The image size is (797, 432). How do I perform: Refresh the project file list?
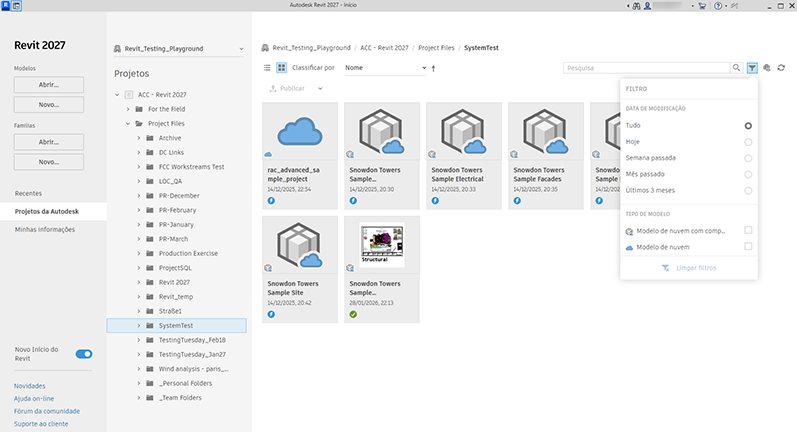pyautogui.click(x=781, y=68)
